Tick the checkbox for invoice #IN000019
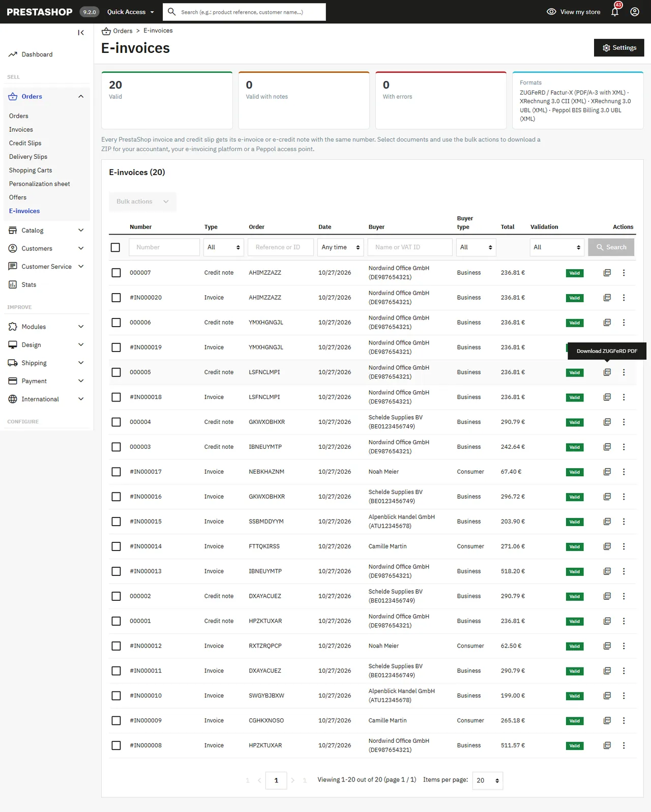Image resolution: width=651 pixels, height=812 pixels. (116, 347)
